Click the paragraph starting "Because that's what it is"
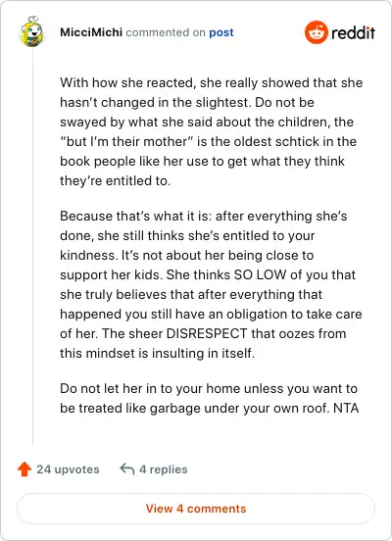The image size is (392, 541). pos(211,284)
